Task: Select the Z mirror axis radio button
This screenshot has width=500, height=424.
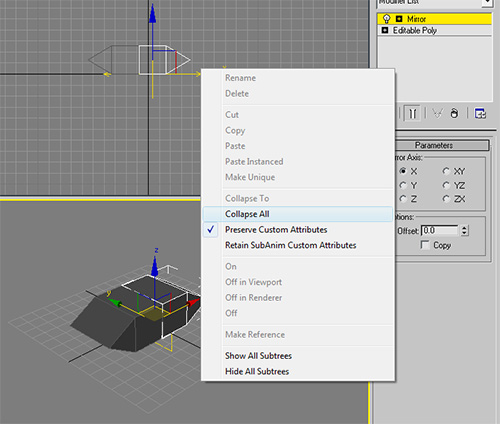Action: click(403, 199)
